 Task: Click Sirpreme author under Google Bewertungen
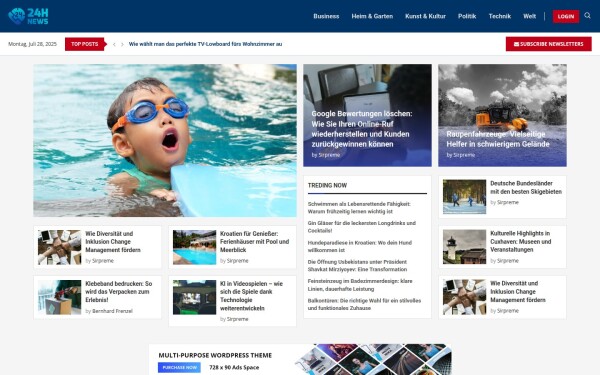(329, 155)
